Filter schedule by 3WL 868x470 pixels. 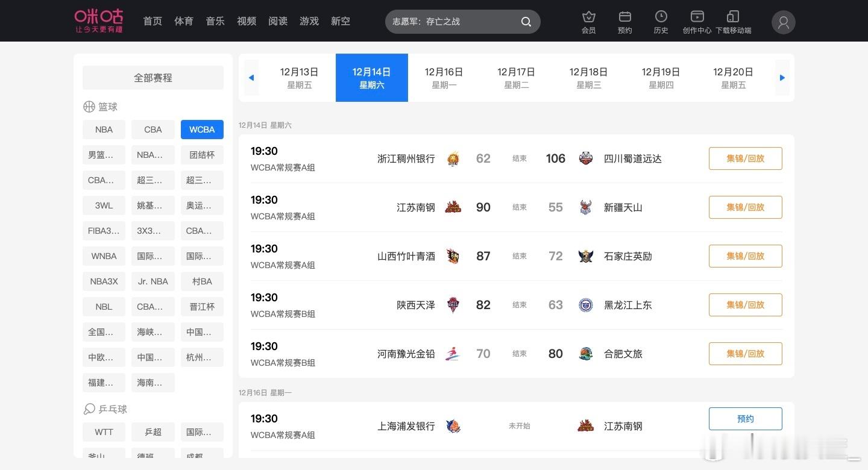click(x=104, y=205)
